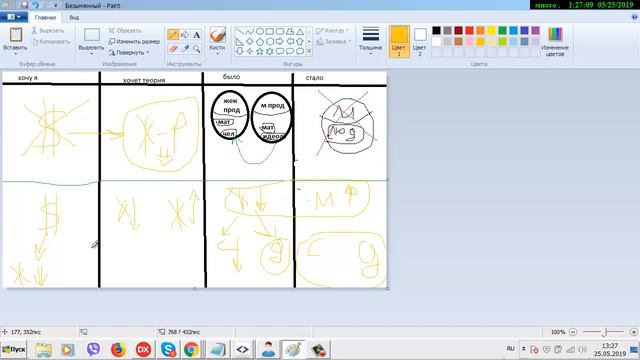Choose the five-point star shape
This screenshot has width=640, height=360.
coord(260,51)
